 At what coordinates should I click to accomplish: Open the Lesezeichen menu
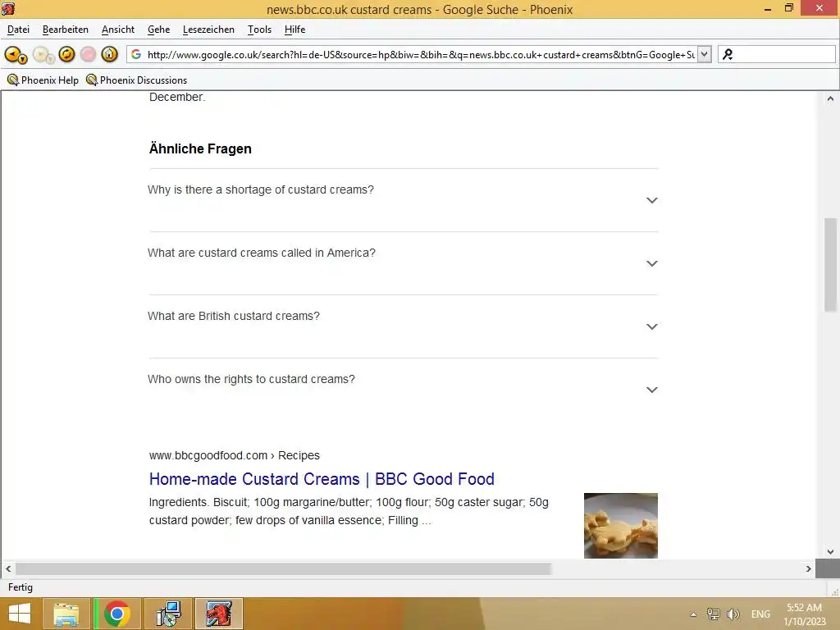click(x=208, y=30)
